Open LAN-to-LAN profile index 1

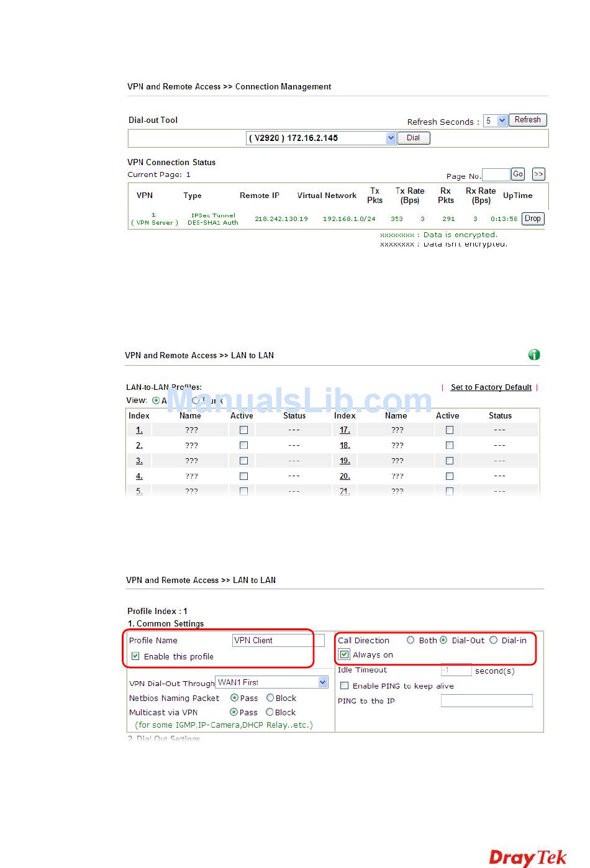click(x=139, y=430)
